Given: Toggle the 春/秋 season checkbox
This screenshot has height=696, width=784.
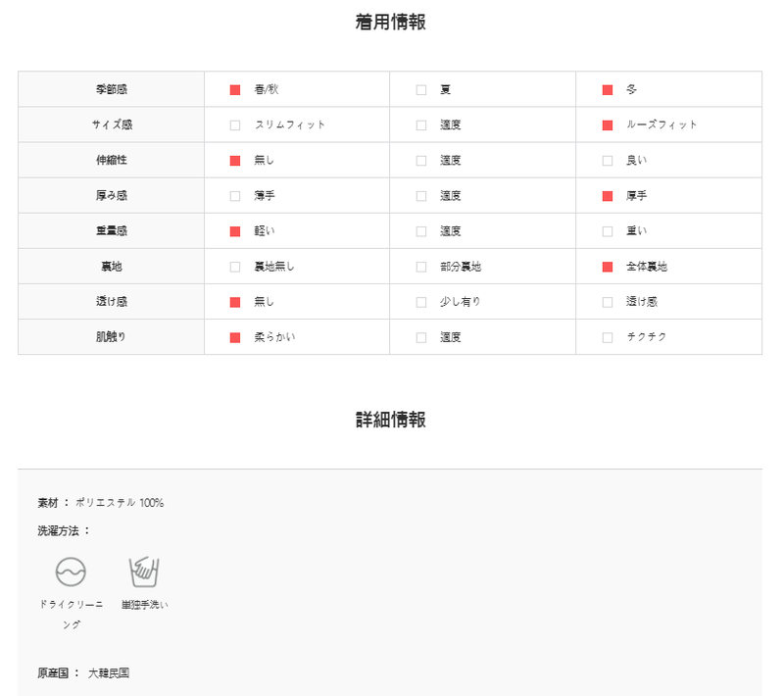Looking at the screenshot, I should point(235,90).
